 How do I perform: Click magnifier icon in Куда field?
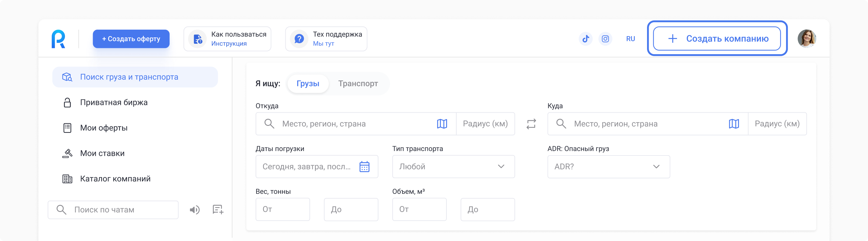click(561, 124)
